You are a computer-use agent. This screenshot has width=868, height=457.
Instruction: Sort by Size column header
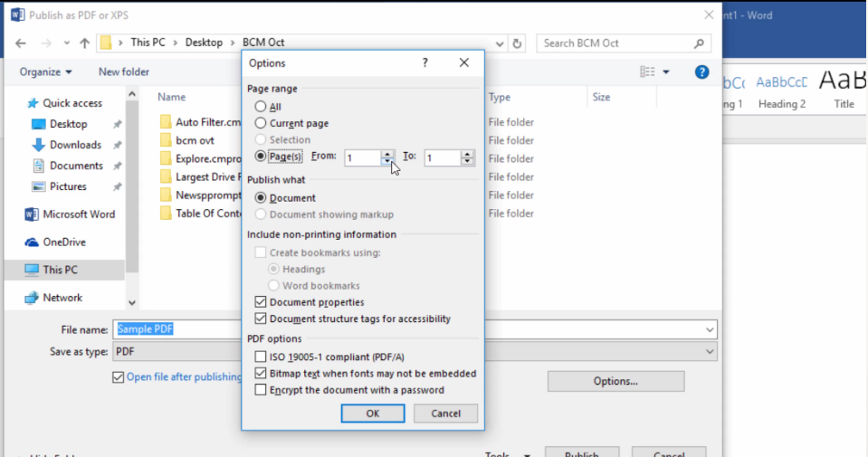(x=601, y=97)
